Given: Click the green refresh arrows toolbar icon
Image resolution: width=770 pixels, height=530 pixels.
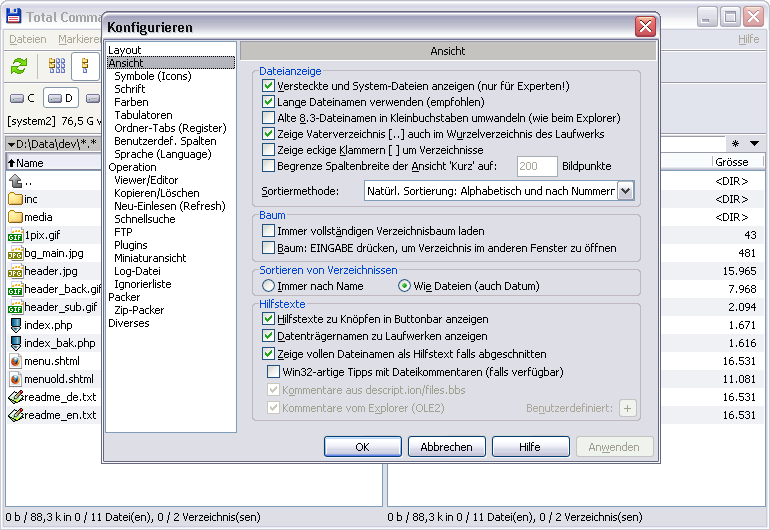Looking at the screenshot, I should coord(19,65).
